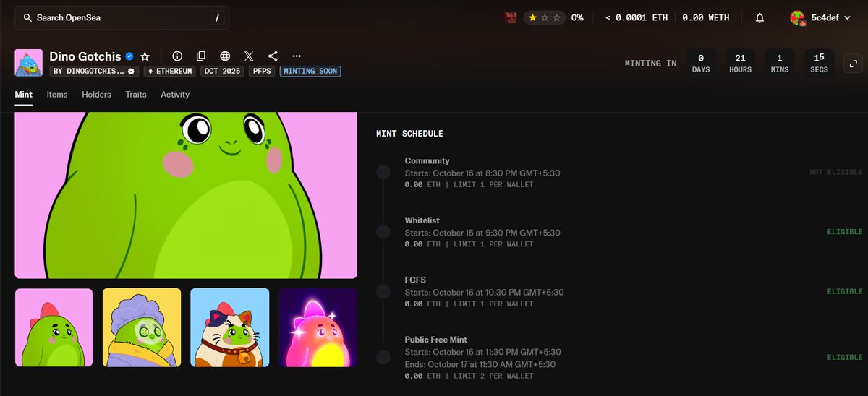
Task: Open the BY DINOGOTCHIS creator link
Action: (x=94, y=72)
